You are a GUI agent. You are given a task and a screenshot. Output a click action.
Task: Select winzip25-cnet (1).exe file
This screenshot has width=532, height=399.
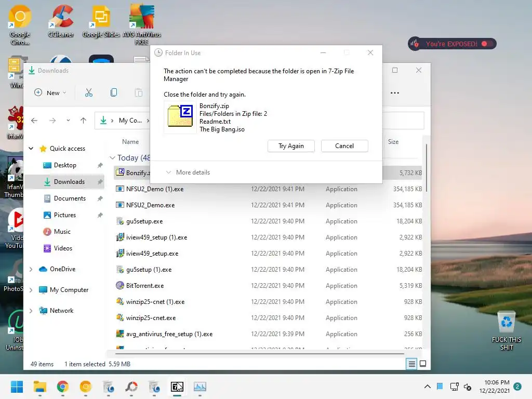[x=268, y=302]
